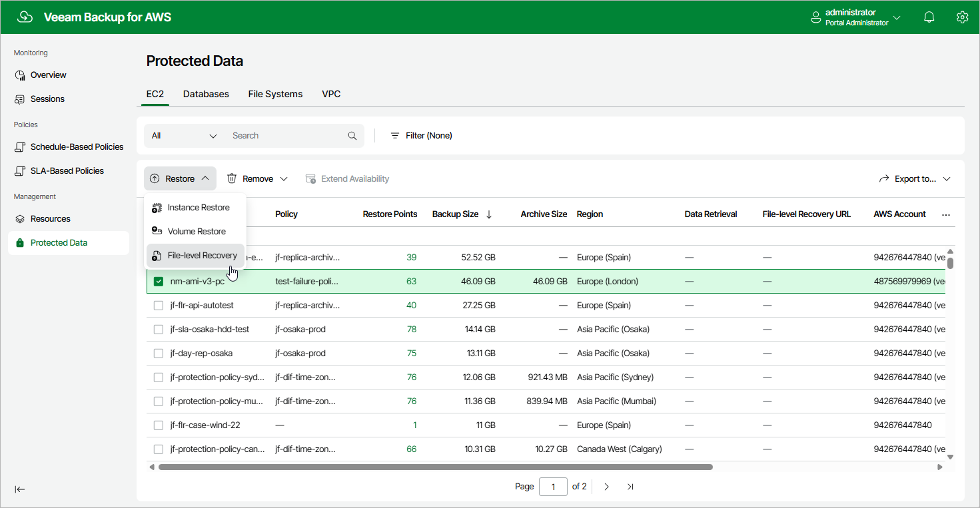Click the Veeam cloud logo icon
This screenshot has height=508, width=980.
click(x=25, y=17)
